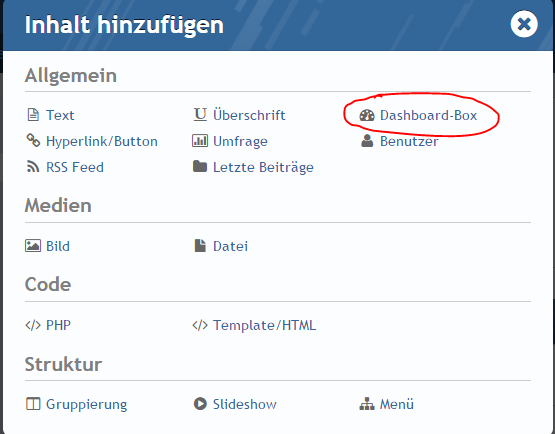The image size is (555, 434).
Task: Open the Dashboard-Box label link
Action: point(428,115)
